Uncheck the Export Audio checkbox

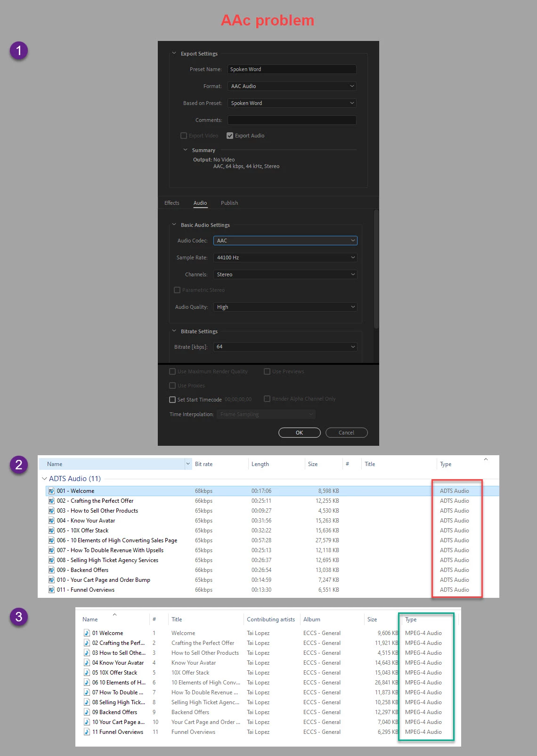click(x=230, y=136)
